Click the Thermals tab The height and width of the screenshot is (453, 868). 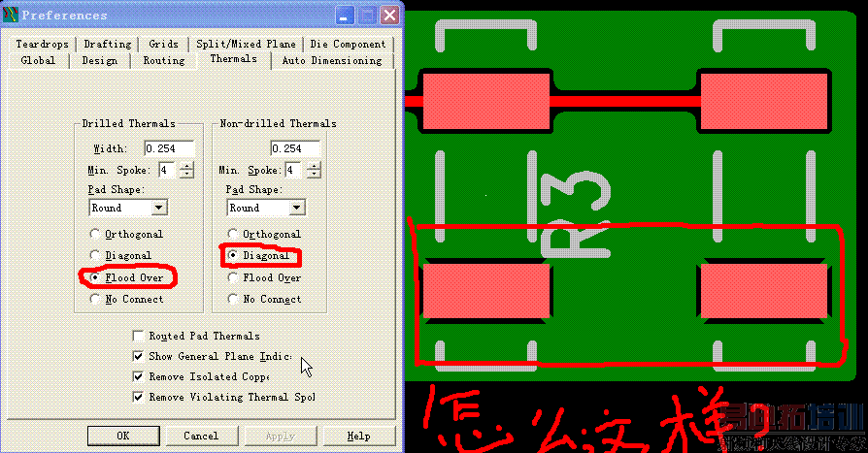click(234, 58)
